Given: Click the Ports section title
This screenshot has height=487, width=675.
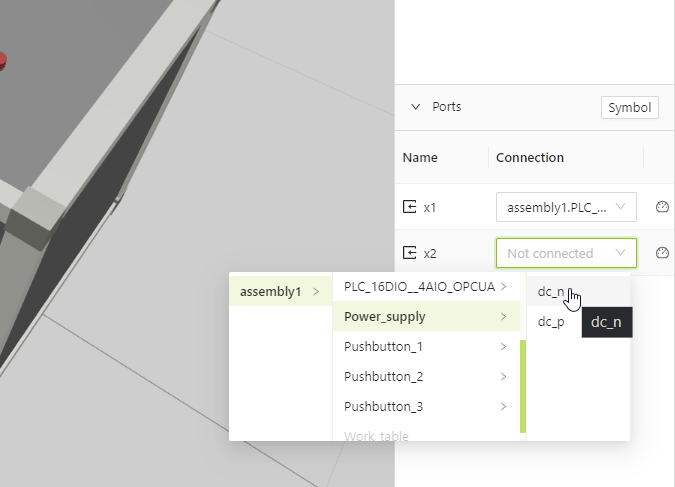Looking at the screenshot, I should tap(446, 107).
